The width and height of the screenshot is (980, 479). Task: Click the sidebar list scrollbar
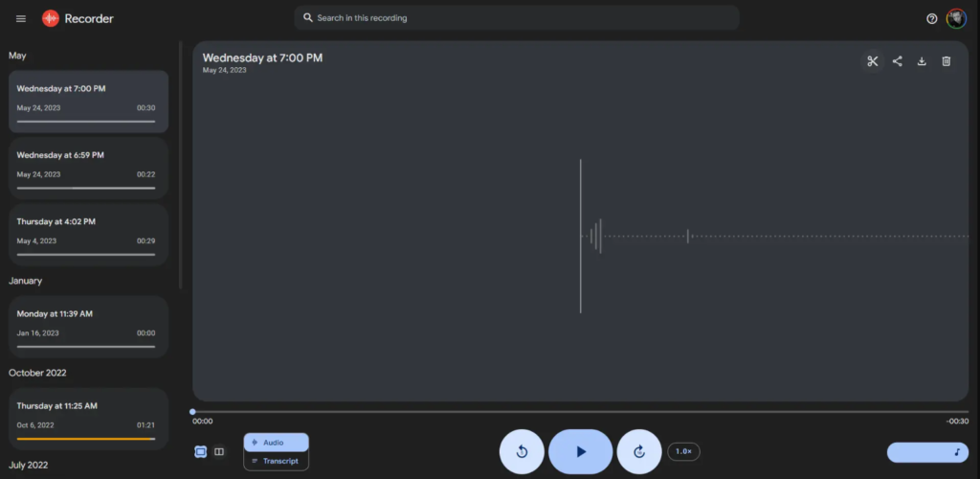(181, 165)
